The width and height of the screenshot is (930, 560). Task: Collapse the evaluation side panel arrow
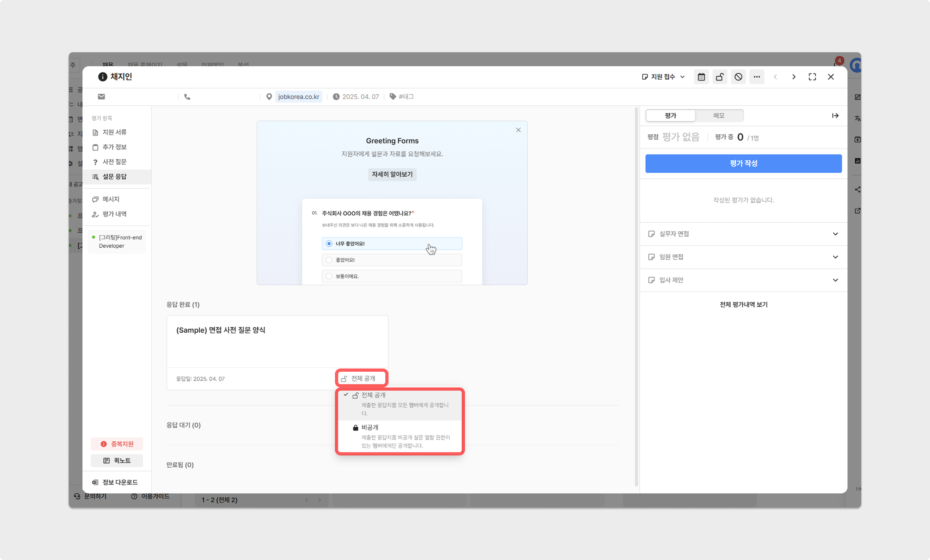(x=835, y=116)
